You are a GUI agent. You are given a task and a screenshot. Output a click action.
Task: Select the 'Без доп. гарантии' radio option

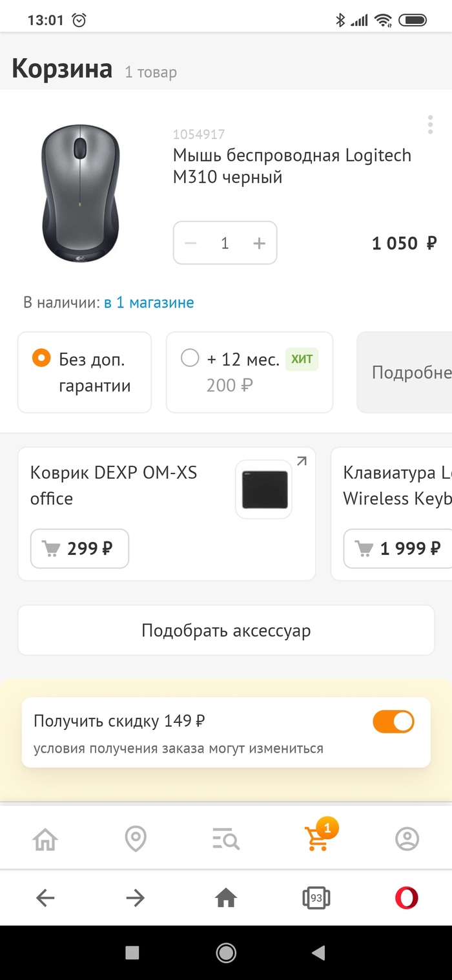click(x=41, y=359)
